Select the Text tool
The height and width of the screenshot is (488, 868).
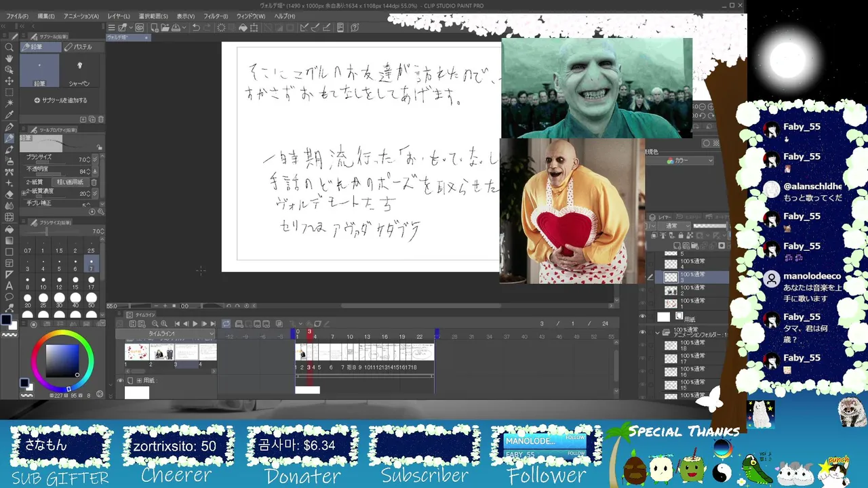pyautogui.click(x=9, y=286)
